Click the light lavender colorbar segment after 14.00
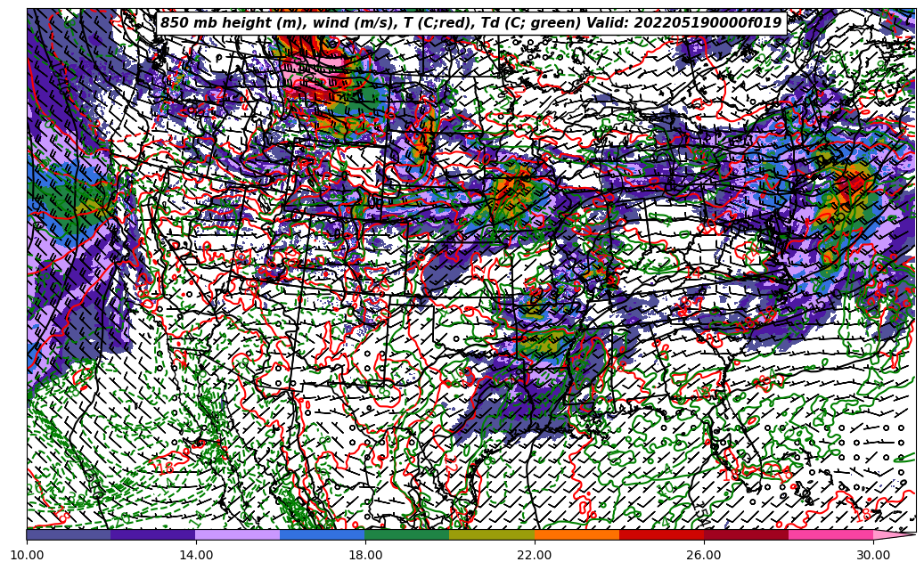The image size is (924, 570). coord(238,534)
